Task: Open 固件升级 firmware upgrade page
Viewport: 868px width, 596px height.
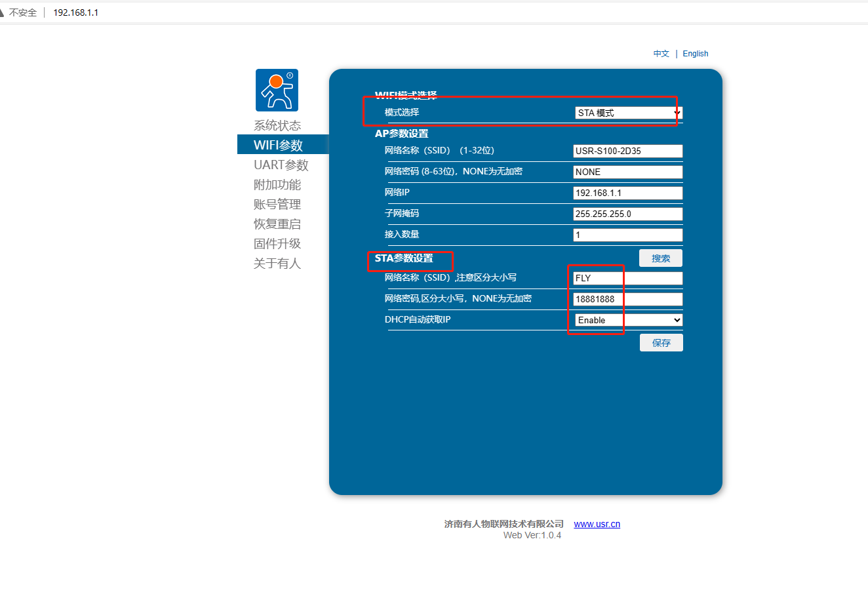Action: pos(277,243)
